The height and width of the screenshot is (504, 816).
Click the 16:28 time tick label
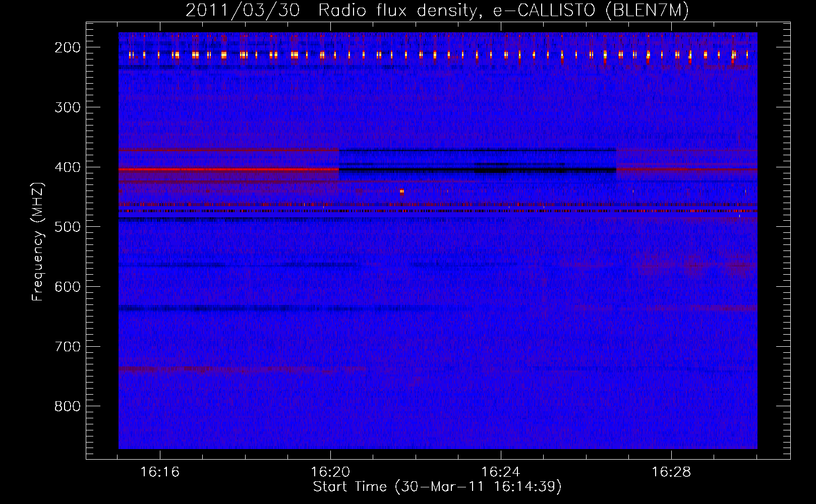tap(671, 472)
